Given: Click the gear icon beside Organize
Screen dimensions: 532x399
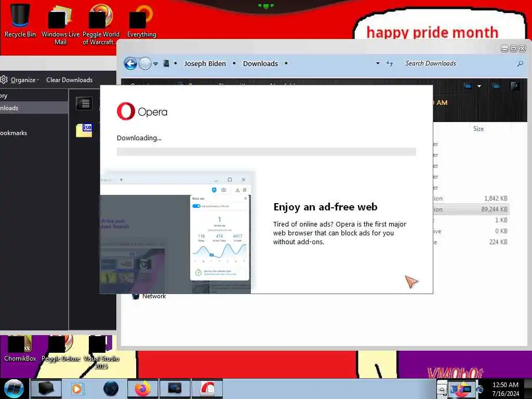Looking at the screenshot, I should [x=4, y=79].
